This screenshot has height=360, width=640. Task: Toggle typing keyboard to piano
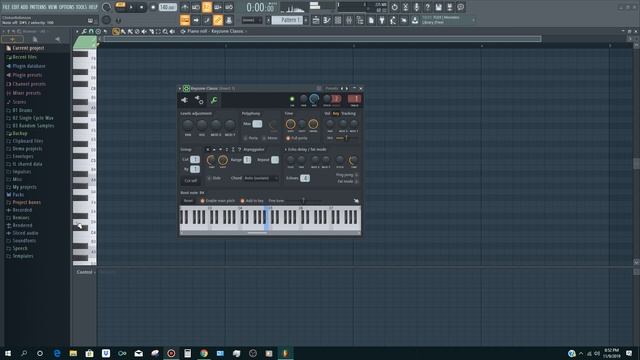184,20
